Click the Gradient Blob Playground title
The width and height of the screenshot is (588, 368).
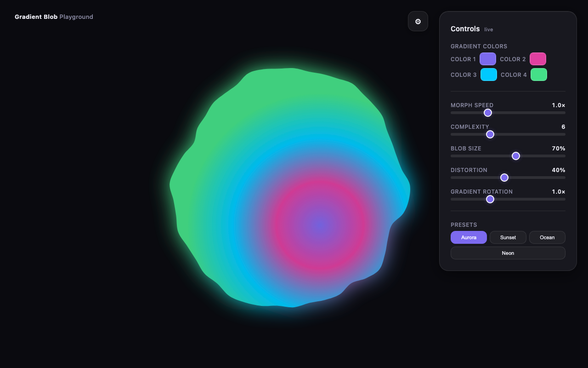tap(54, 17)
